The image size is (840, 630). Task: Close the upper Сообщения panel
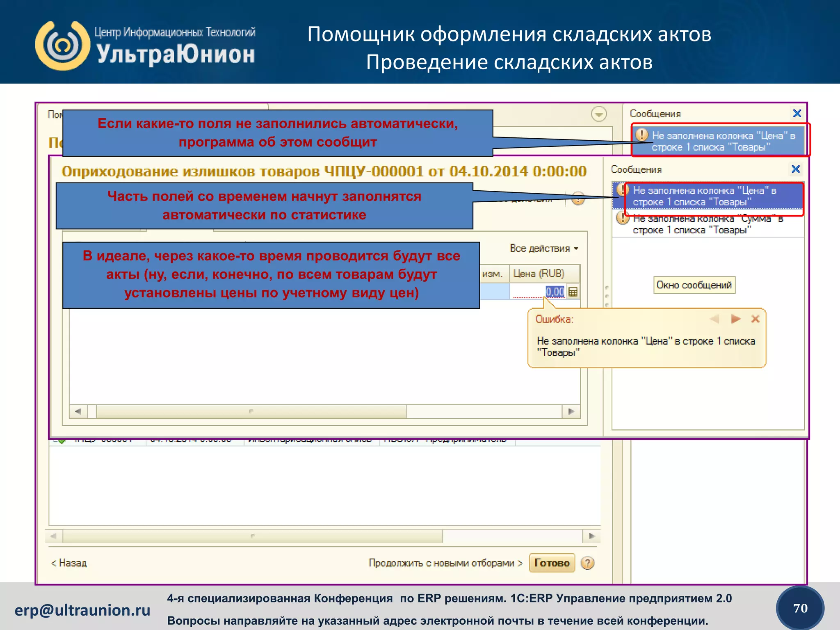pos(797,113)
